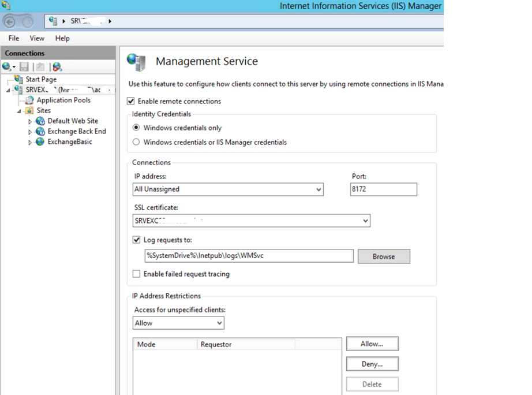Image resolution: width=532 pixels, height=395 pixels.
Task: Select the ExchangeBasic site globe icon
Action: tap(40, 141)
